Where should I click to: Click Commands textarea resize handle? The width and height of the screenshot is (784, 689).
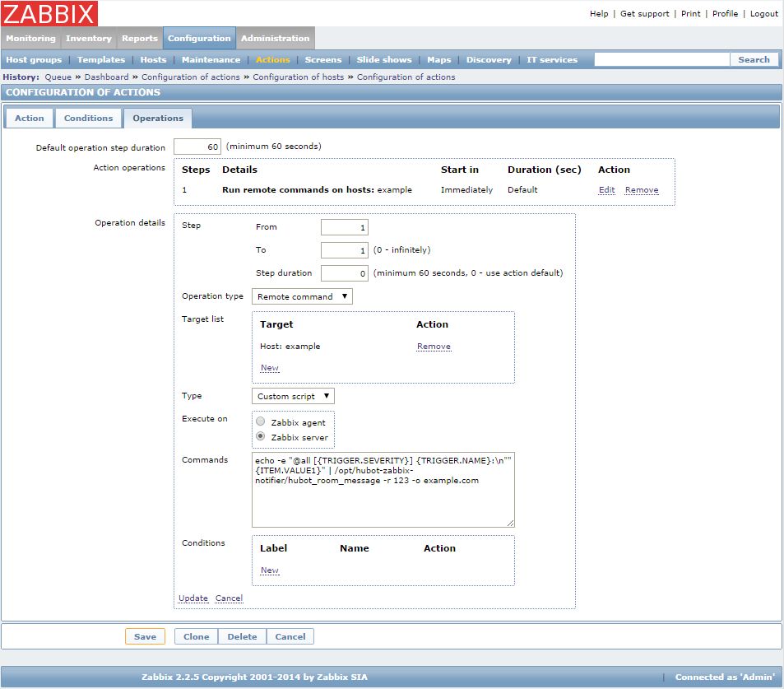click(x=510, y=523)
